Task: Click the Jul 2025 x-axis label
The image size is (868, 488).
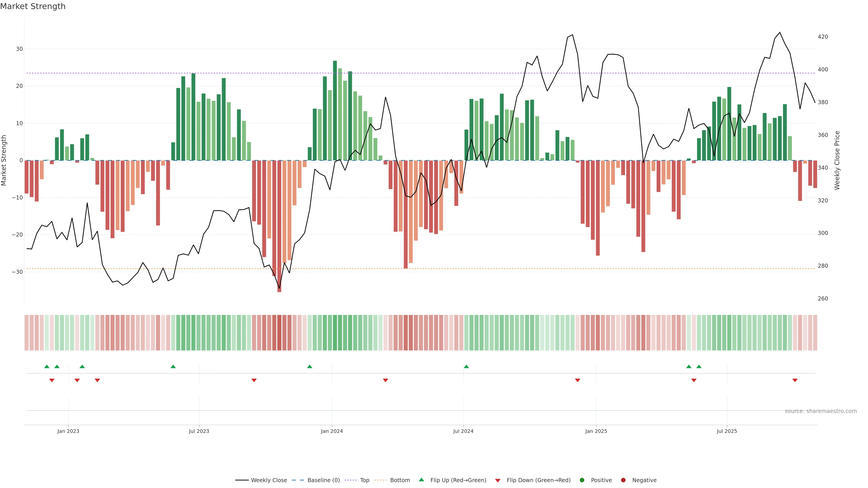Action: pyautogui.click(x=727, y=431)
